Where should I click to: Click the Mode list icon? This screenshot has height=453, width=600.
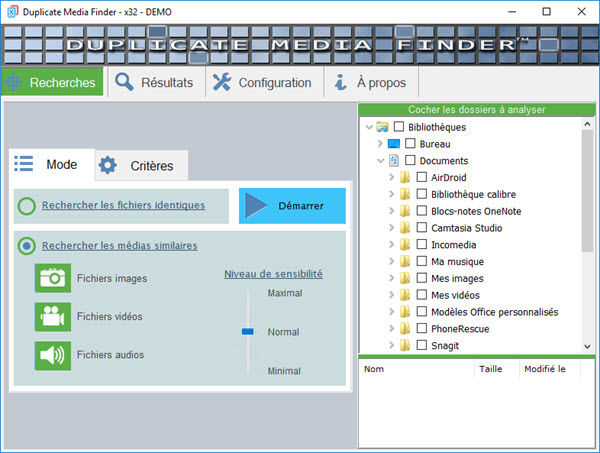coord(24,164)
